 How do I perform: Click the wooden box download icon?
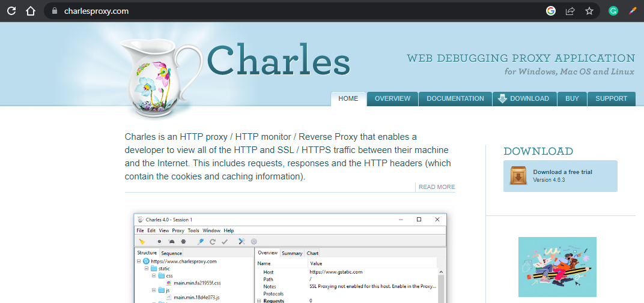519,175
